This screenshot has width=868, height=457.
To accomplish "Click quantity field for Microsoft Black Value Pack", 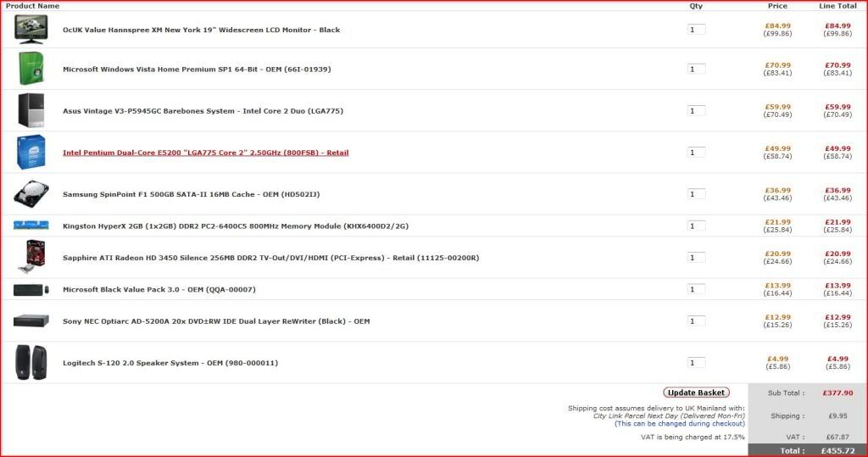I will [x=696, y=289].
